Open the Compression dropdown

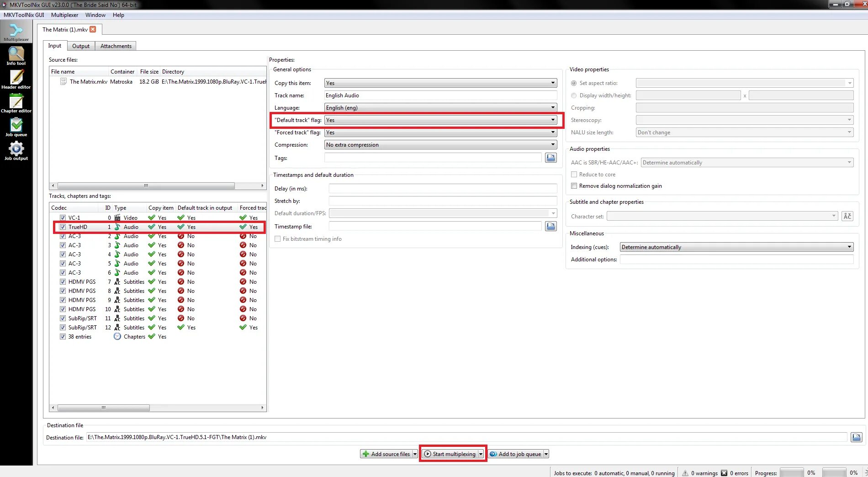click(440, 144)
